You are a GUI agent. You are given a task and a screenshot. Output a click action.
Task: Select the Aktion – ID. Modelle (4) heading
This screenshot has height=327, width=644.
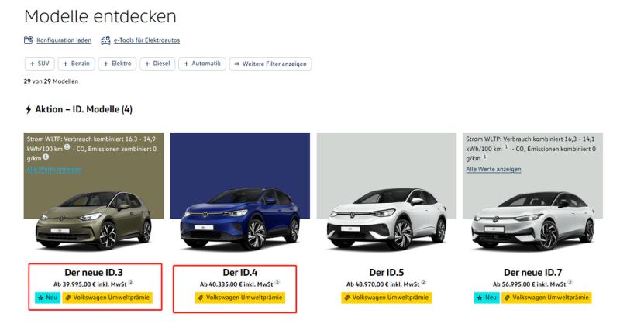click(84, 109)
